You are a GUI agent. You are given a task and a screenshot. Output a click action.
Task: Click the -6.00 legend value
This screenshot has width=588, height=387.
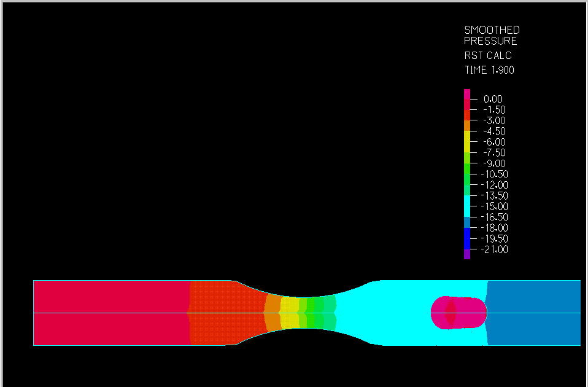pos(494,142)
